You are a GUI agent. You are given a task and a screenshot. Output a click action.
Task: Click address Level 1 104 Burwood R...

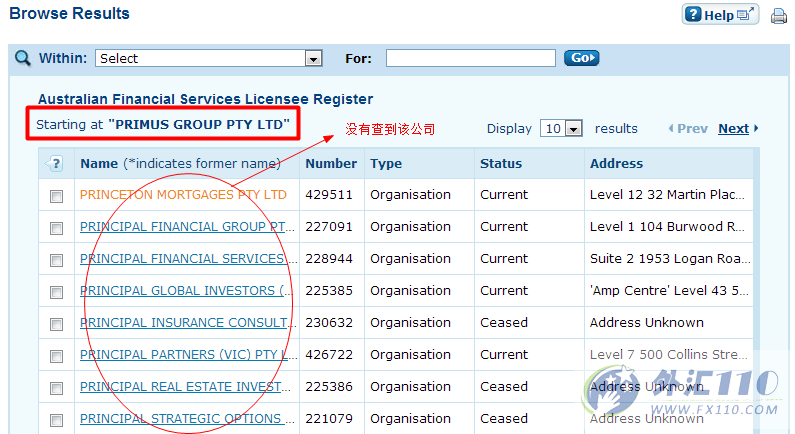[667, 227]
